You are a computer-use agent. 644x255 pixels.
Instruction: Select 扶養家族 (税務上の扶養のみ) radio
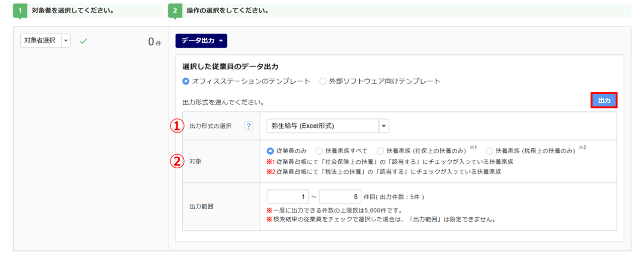click(490, 151)
